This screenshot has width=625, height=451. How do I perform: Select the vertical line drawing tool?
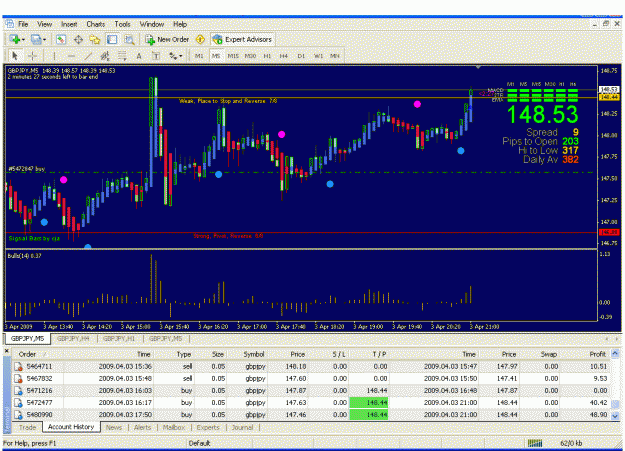click(x=54, y=56)
